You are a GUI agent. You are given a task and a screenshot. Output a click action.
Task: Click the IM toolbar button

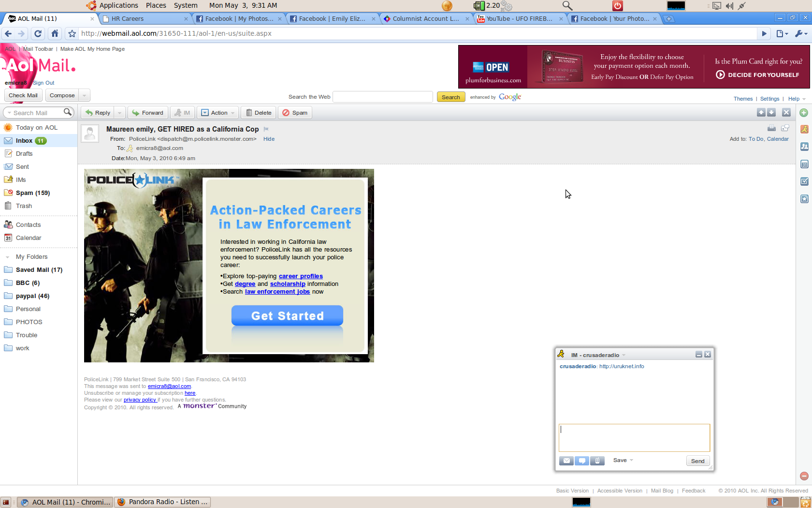[x=182, y=113]
